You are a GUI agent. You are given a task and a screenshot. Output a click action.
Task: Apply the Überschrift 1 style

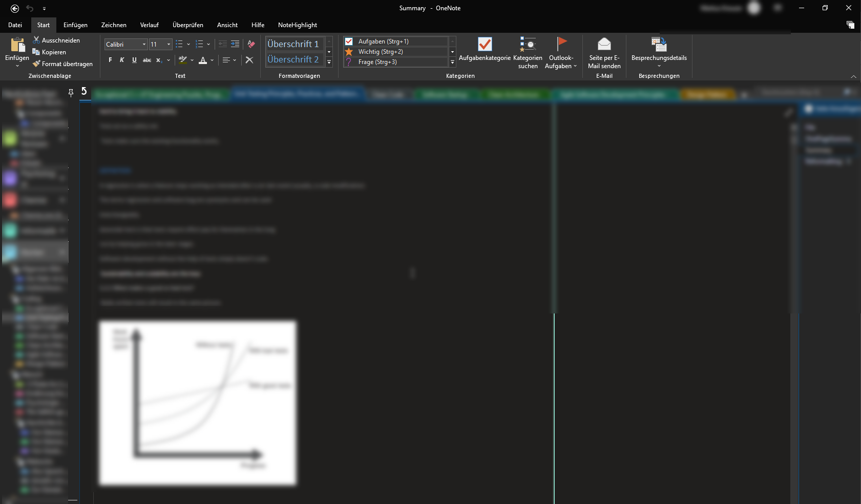coord(295,44)
